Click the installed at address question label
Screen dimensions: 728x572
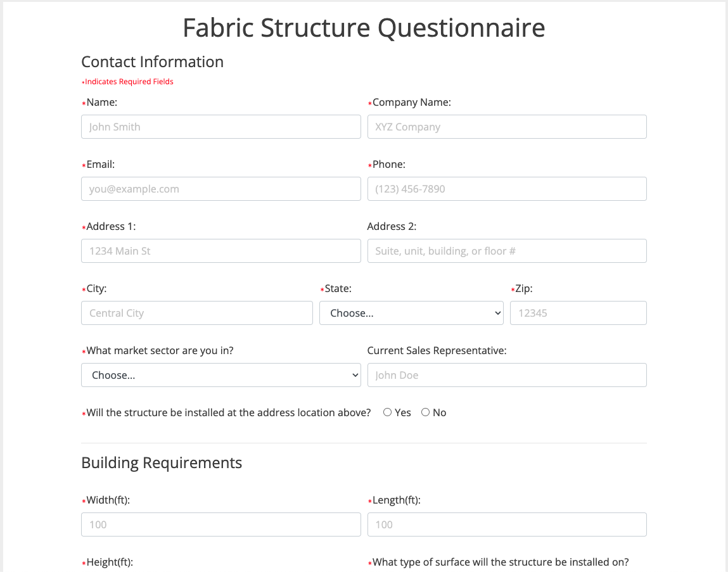228,413
